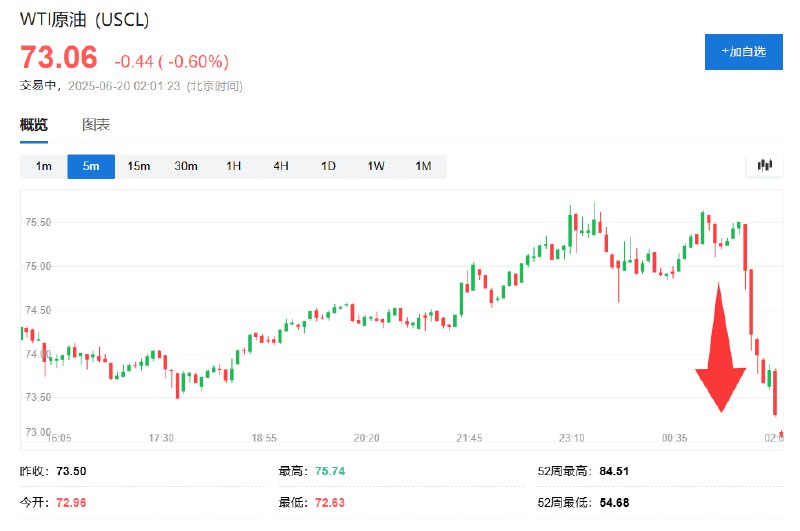Choose the 30m interval

[186, 166]
